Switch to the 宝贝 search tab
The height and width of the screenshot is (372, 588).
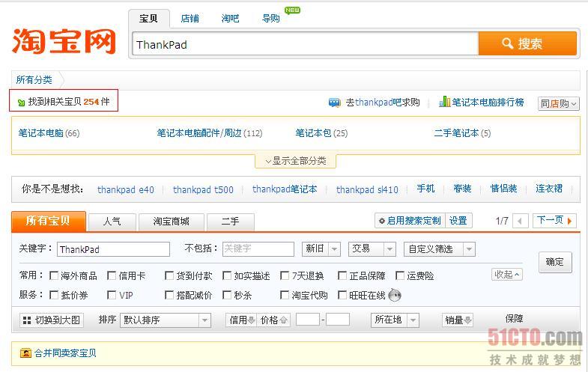149,19
